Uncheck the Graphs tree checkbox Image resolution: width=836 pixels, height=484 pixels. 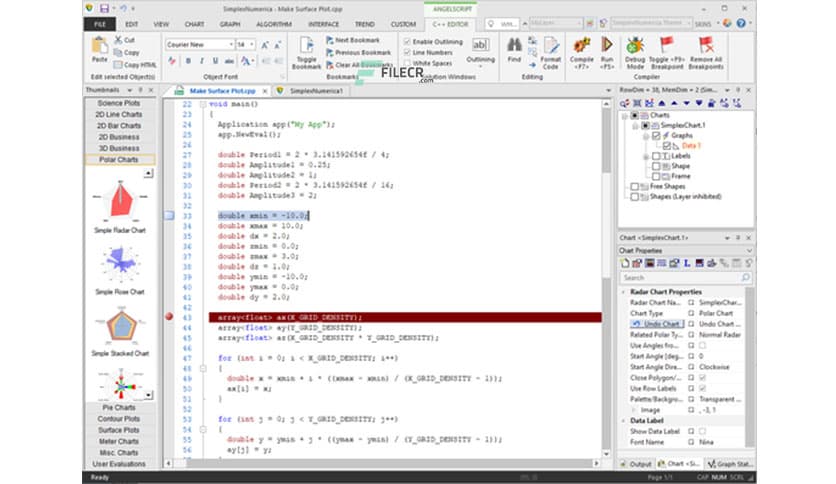click(656, 136)
